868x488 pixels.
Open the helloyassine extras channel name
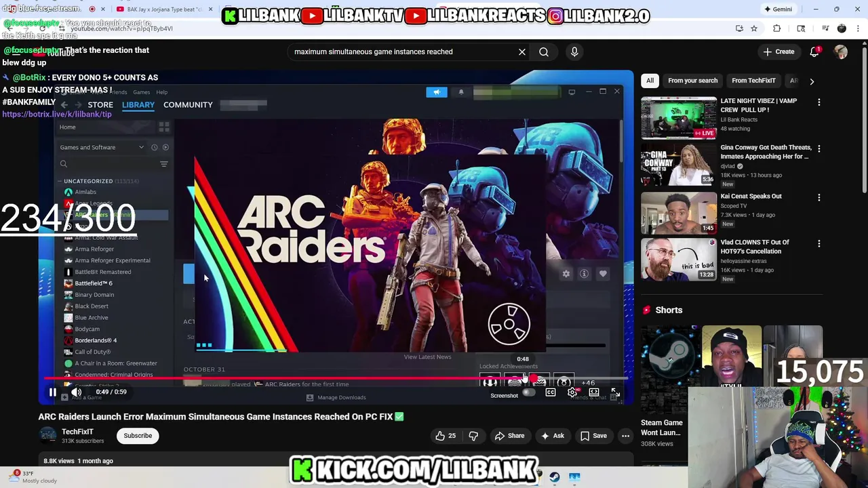744,261
